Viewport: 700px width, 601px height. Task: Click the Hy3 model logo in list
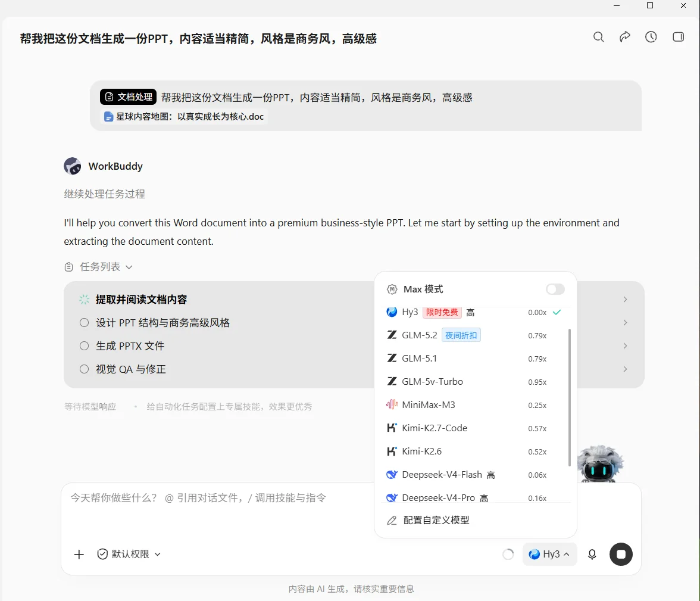(392, 312)
